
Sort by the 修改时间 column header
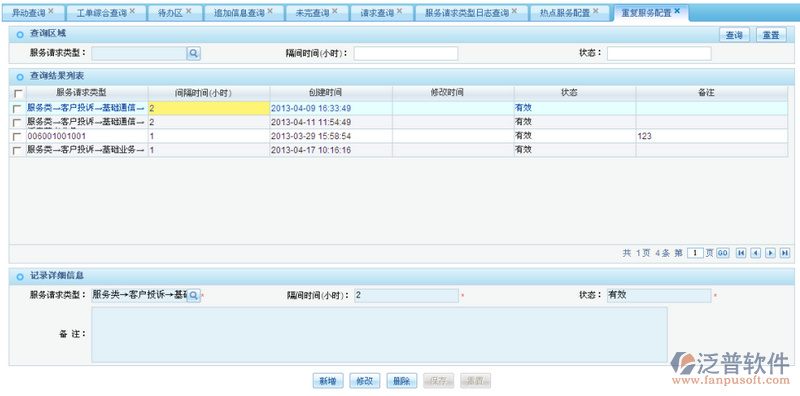[x=453, y=93]
